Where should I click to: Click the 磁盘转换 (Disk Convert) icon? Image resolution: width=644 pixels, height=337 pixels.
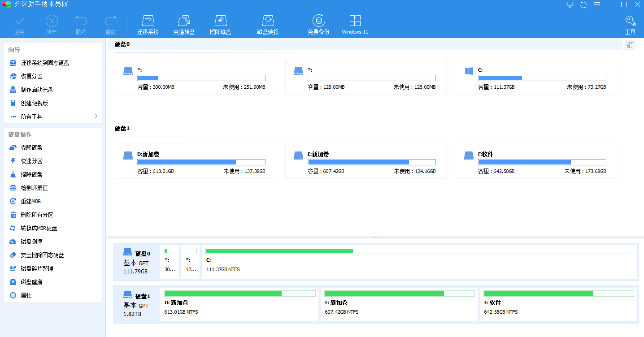268,24
